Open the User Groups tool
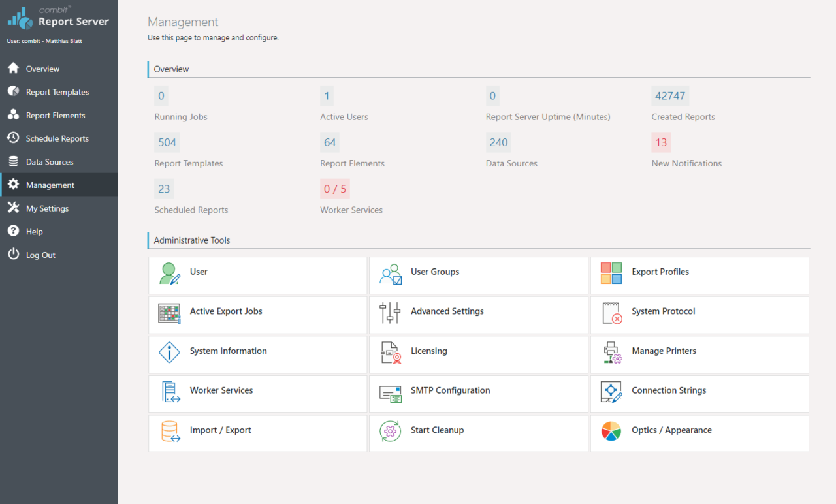The image size is (836, 504). pos(478,275)
